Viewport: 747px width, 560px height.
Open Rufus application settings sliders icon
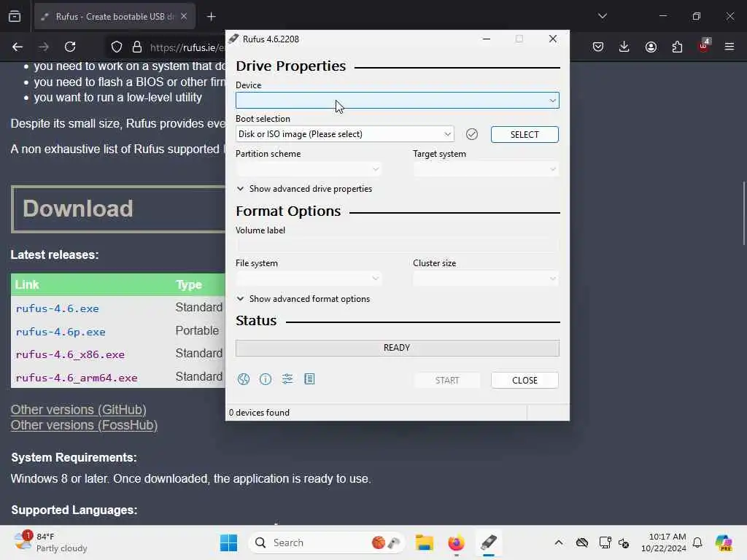pyautogui.click(x=287, y=379)
